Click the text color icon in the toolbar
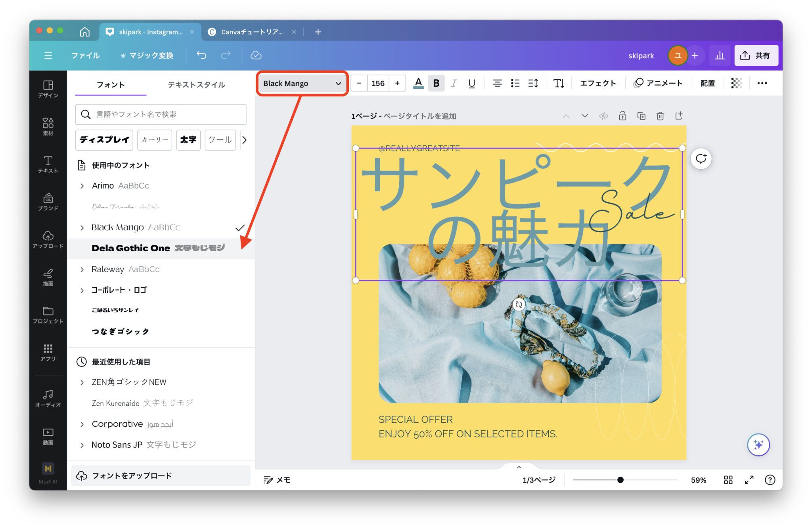Image resolution: width=812 pixels, height=529 pixels. coord(418,83)
